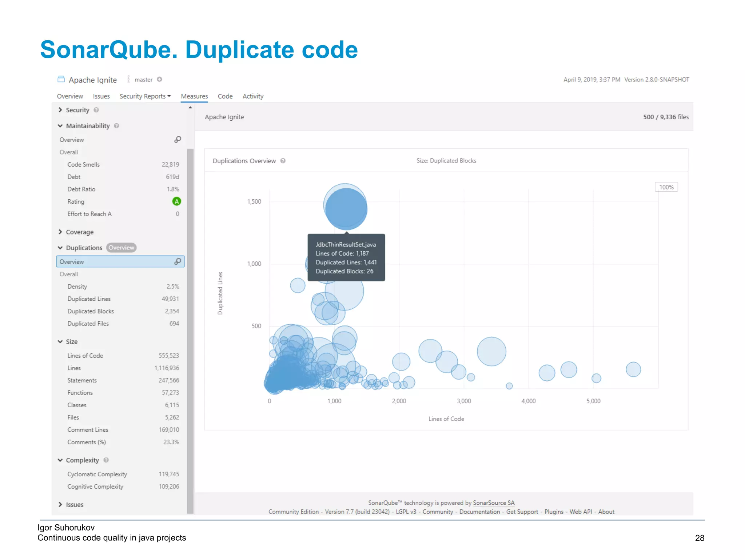The width and height of the screenshot is (745, 560).
Task: Expand the Coverage measures section
Action: tap(60, 232)
